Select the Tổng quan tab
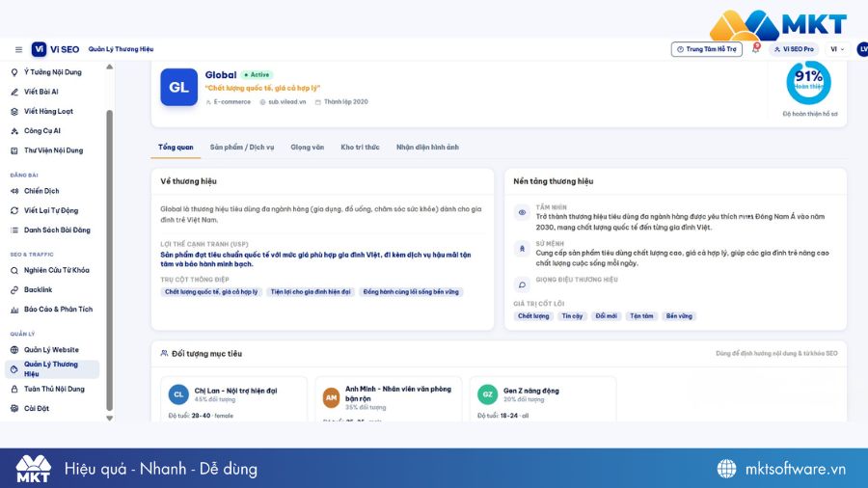Image resolution: width=868 pixels, height=488 pixels. pos(176,148)
